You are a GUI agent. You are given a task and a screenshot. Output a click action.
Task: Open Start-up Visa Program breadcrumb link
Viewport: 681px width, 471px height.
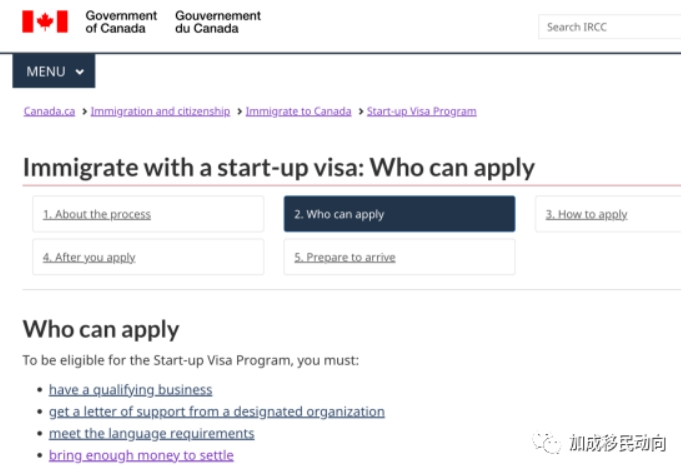(x=422, y=111)
